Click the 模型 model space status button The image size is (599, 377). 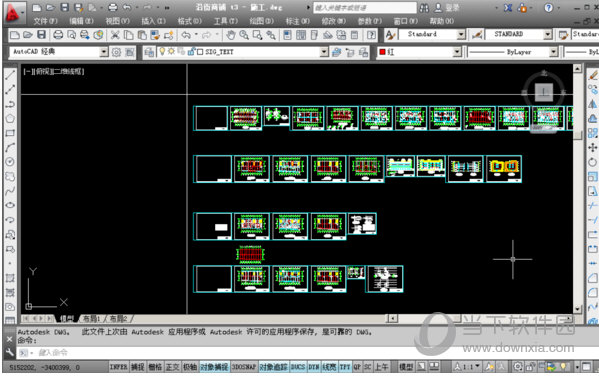click(406, 367)
